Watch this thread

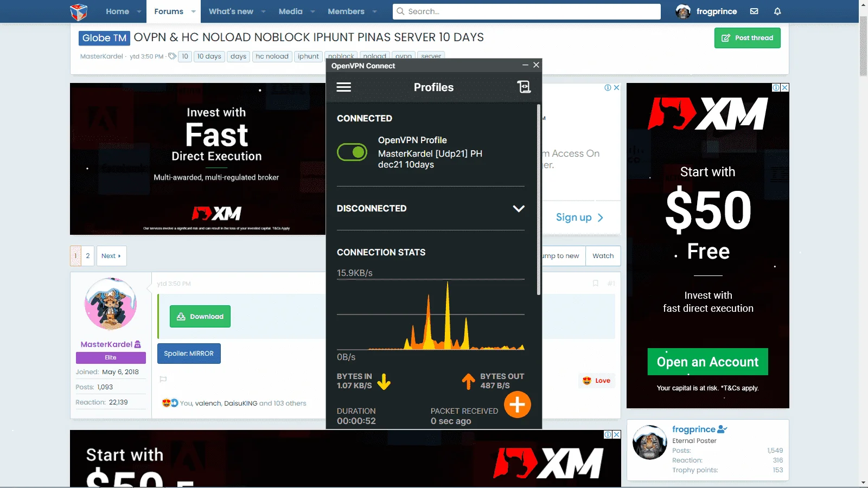pyautogui.click(x=603, y=256)
